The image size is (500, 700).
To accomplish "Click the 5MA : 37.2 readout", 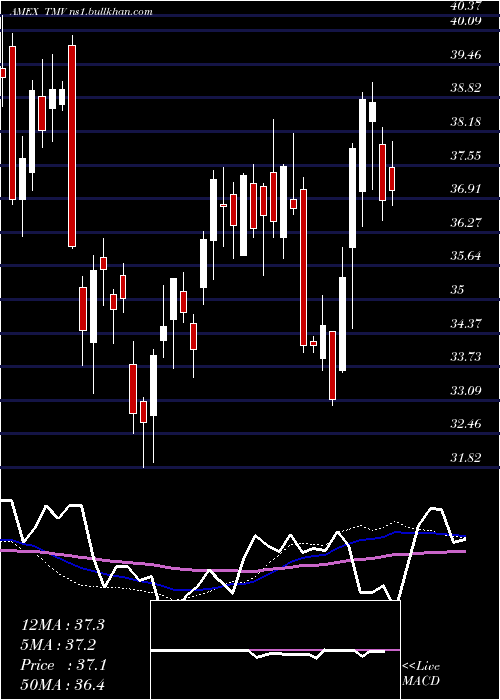I will [58, 645].
